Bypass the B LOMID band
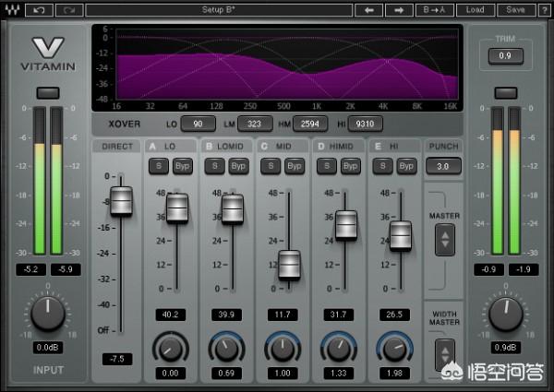 [x=238, y=166]
